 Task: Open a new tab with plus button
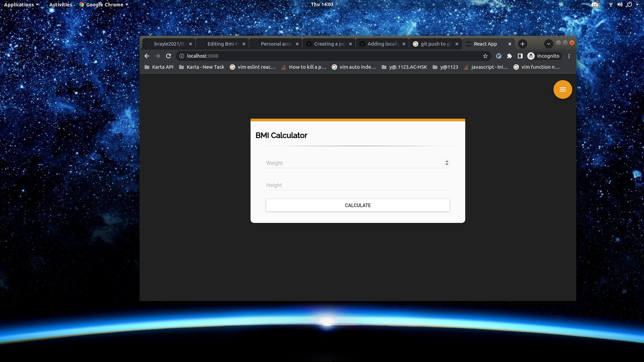coord(522,44)
